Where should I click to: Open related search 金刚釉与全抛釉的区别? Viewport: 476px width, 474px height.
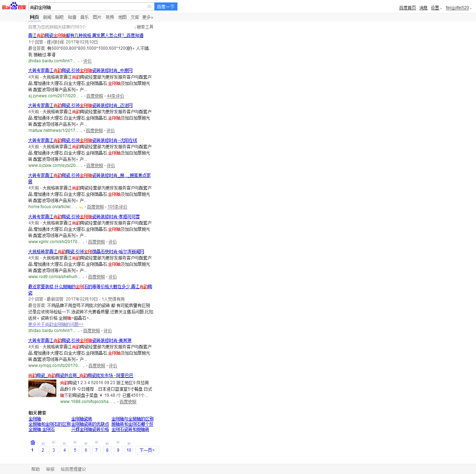coord(132,419)
